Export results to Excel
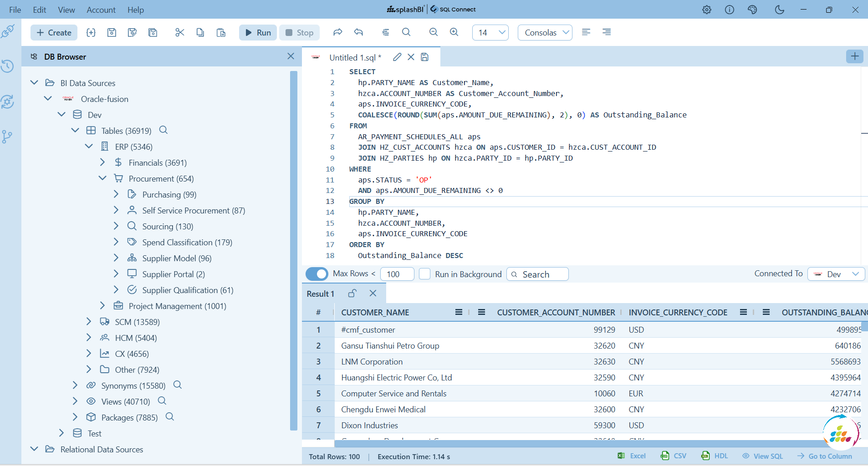The image size is (868, 466). pos(632,456)
